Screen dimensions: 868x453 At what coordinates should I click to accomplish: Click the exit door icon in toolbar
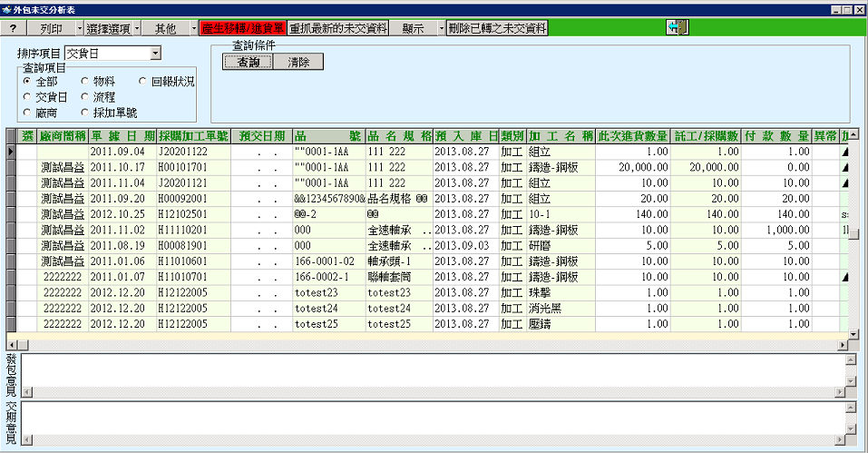pos(677,28)
